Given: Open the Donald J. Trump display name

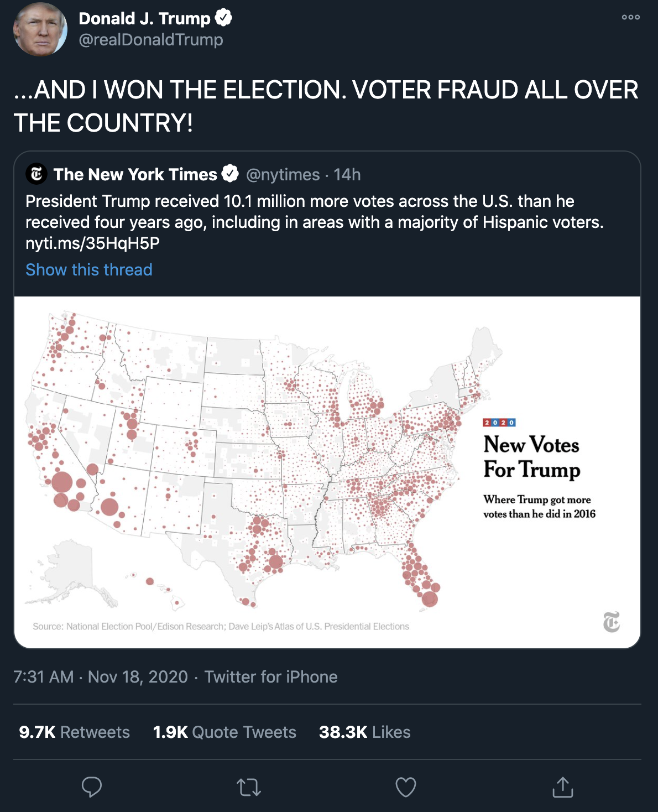Looking at the screenshot, I should click(144, 18).
